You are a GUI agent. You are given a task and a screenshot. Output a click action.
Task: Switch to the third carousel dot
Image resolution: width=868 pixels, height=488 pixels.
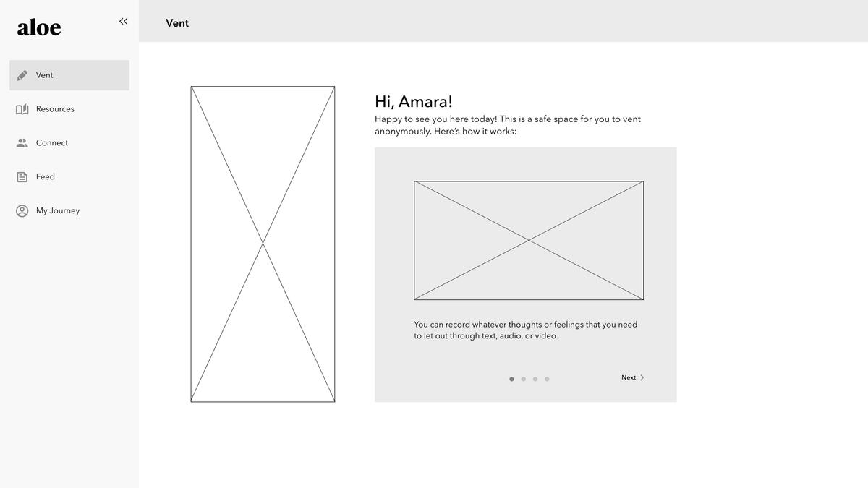[x=535, y=379]
